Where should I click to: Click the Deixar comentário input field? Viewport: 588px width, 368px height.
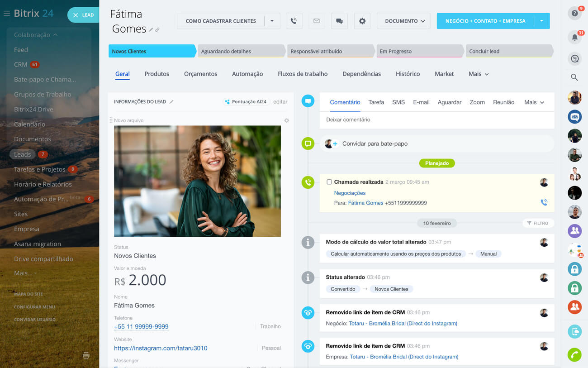pos(436,120)
